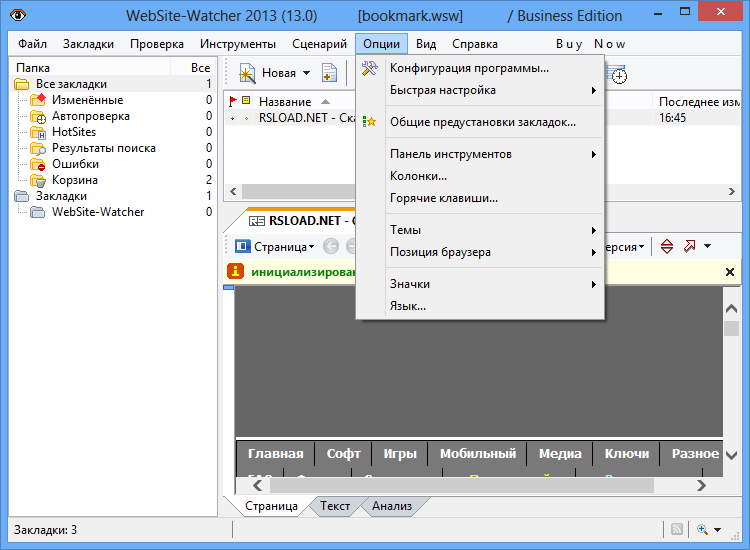750x550 pixels.
Task: Click the red arrow open external icon
Action: (689, 246)
